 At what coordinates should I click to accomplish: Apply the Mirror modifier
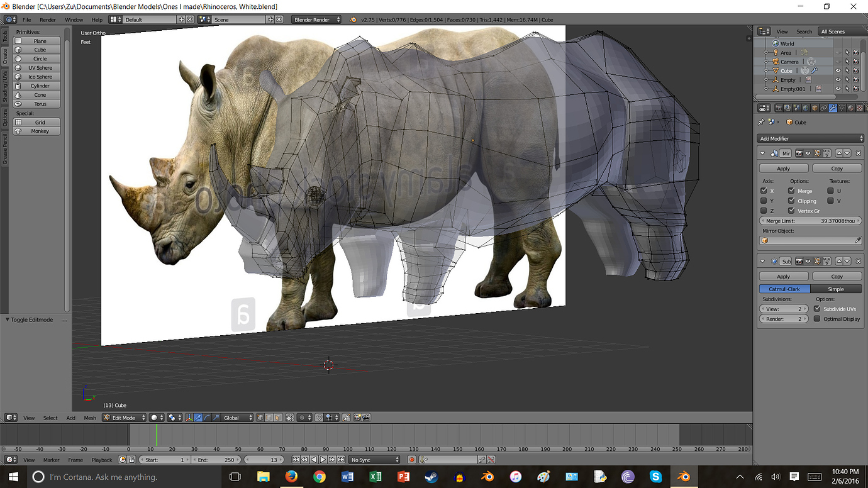pos(784,169)
